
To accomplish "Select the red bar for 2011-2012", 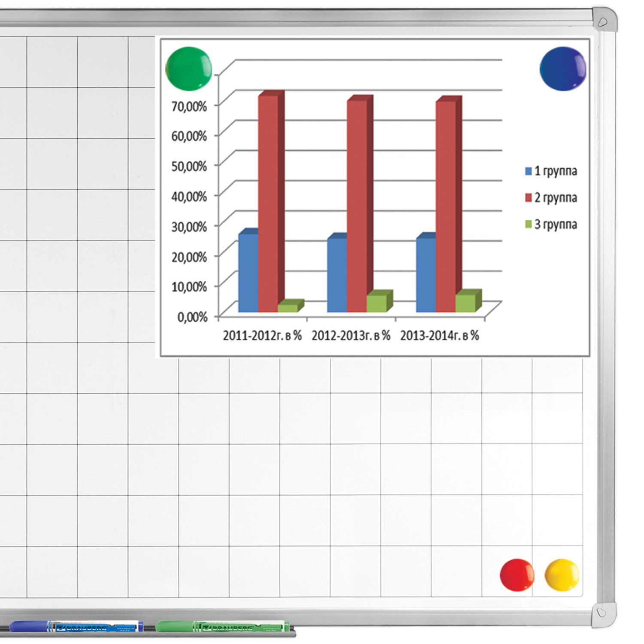I will tap(268, 202).
